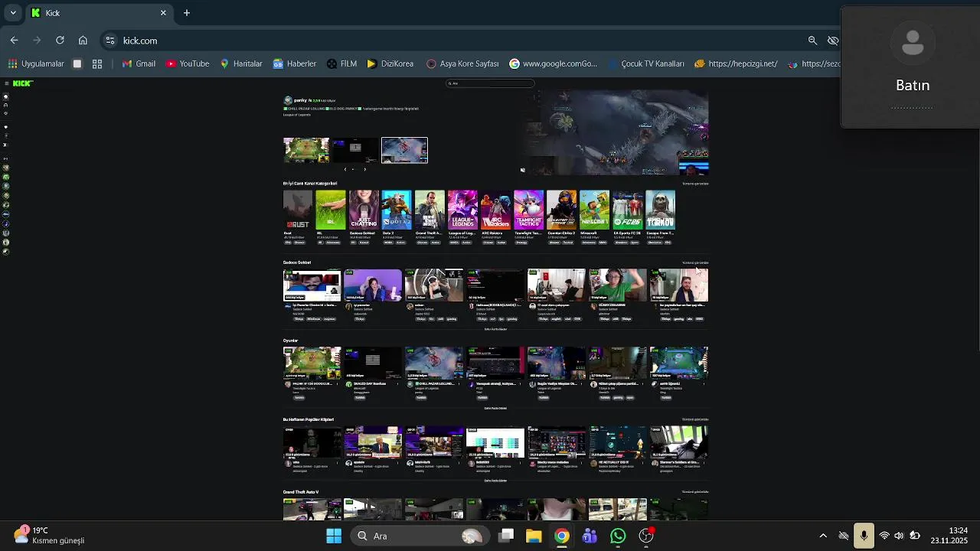Screen dimensions: 980x551
Task: Open the Gmail bookmark
Action: (139, 64)
